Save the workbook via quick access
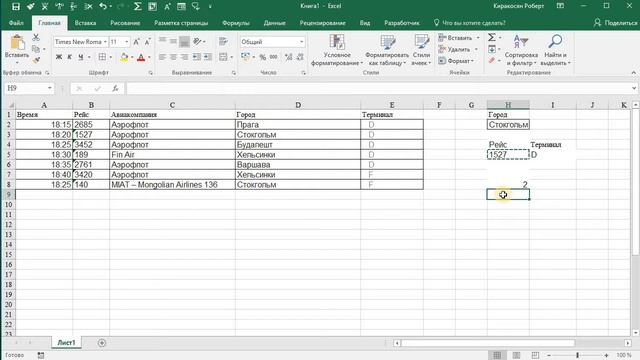The height and width of the screenshot is (360, 640). (16, 6)
